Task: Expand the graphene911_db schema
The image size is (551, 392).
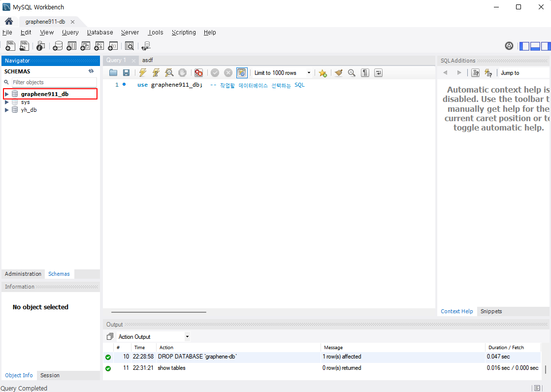Action: coord(6,94)
